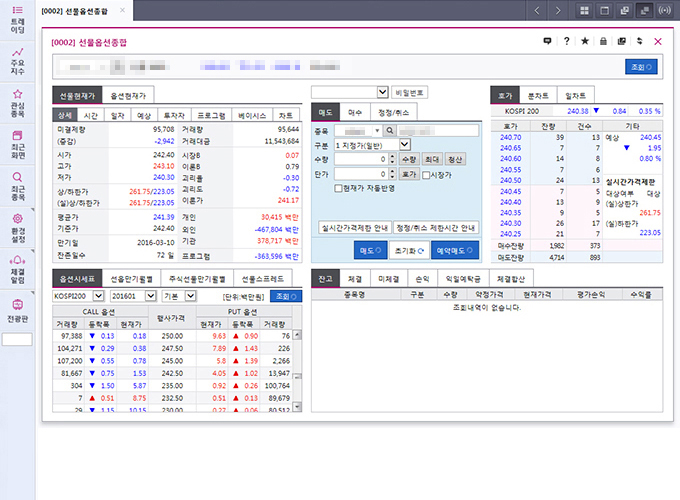The image size is (680, 500).
Task: Click the help question mark icon
Action: pyautogui.click(x=566, y=41)
